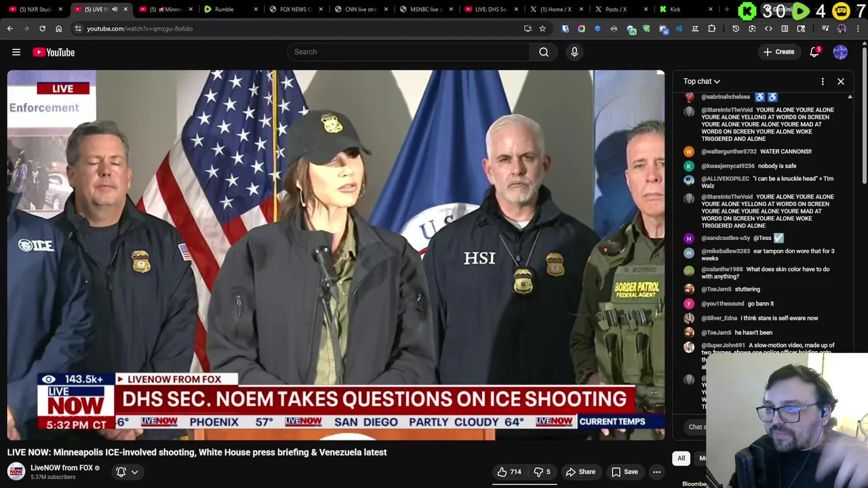Screen dimensions: 868x488
Task: Open a new browser tab
Action: click(x=726, y=9)
